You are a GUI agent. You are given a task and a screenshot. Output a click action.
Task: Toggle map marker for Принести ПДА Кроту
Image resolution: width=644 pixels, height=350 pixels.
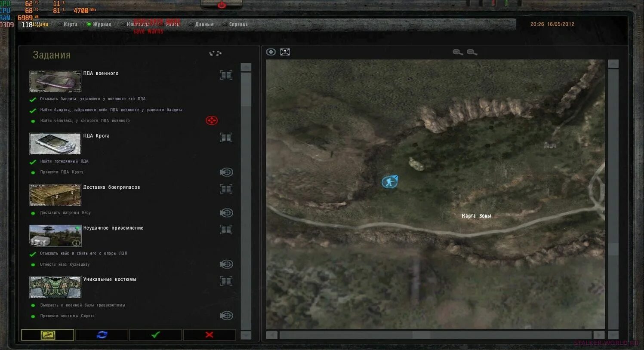[226, 172]
